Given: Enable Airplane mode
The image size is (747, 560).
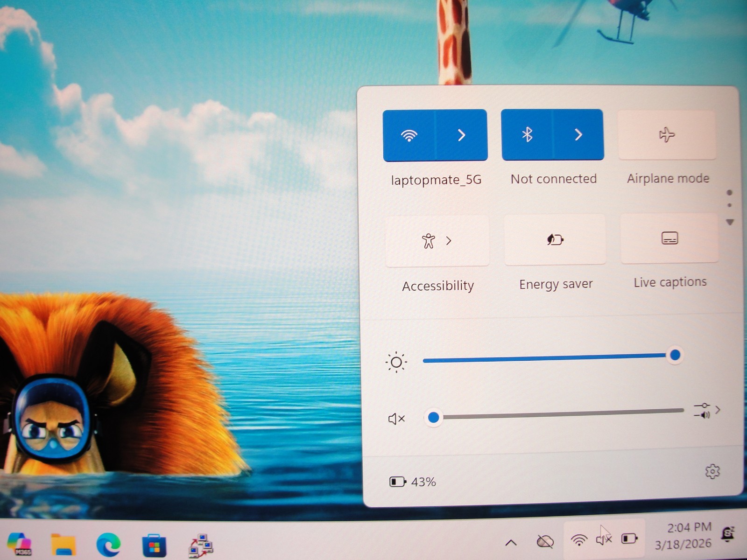Looking at the screenshot, I should click(x=667, y=135).
